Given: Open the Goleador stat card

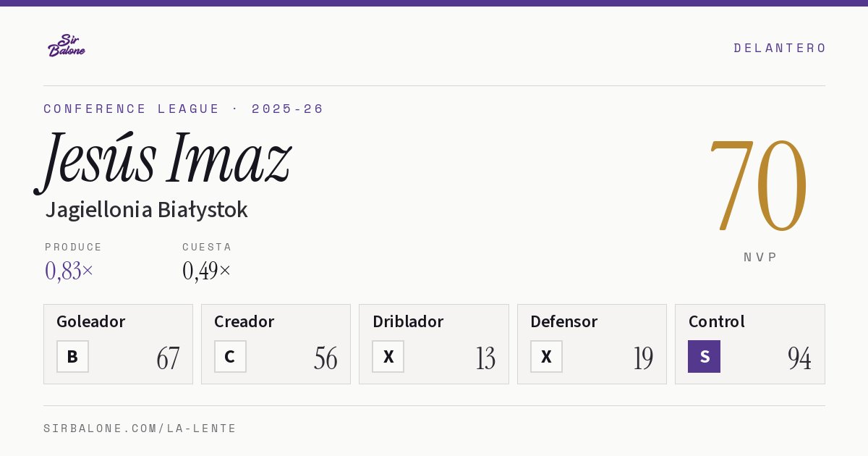Looking at the screenshot, I should 118,344.
